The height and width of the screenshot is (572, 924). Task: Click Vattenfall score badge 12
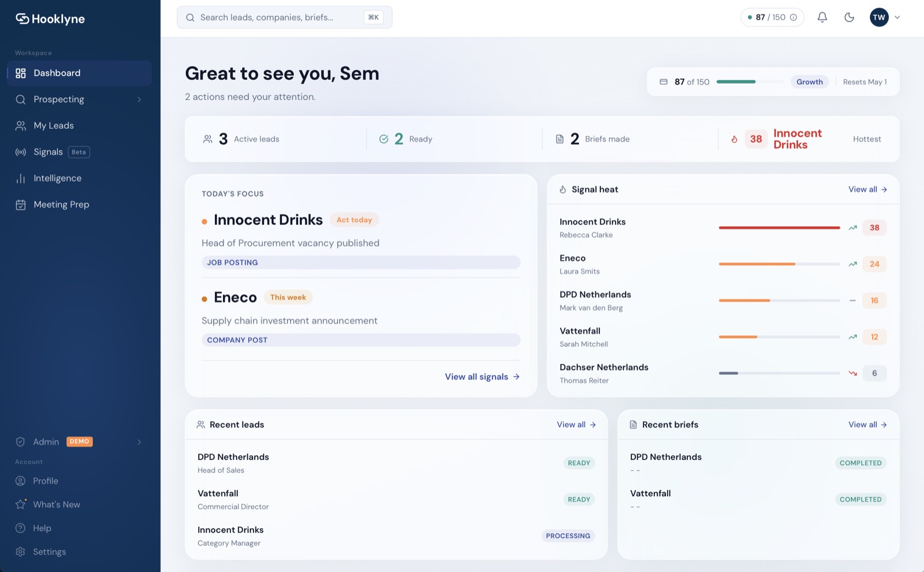click(x=874, y=337)
